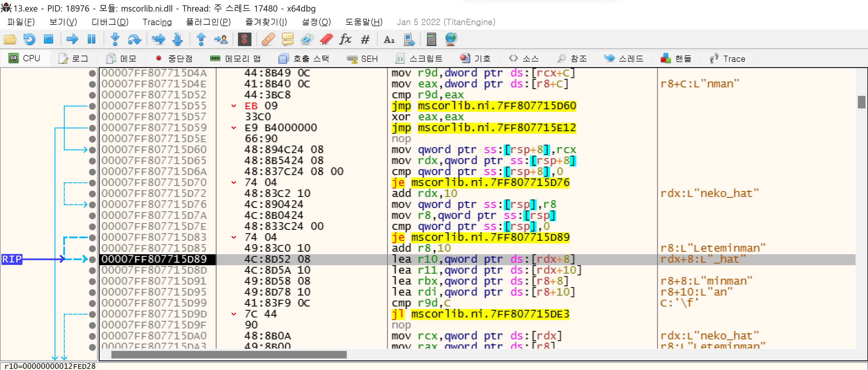Toggle breakpoint dot at address 00007FF807715D70
Image resolution: width=868 pixels, height=370 pixels.
click(x=92, y=183)
